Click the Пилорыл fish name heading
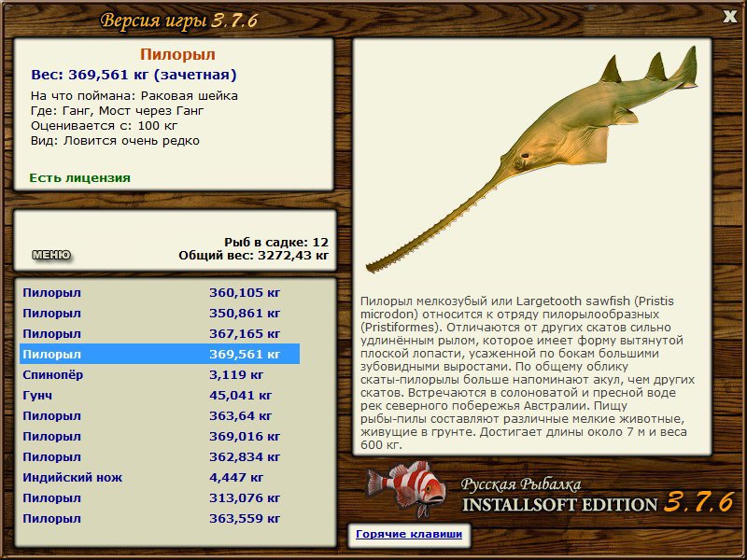This screenshot has width=747, height=560. click(177, 54)
